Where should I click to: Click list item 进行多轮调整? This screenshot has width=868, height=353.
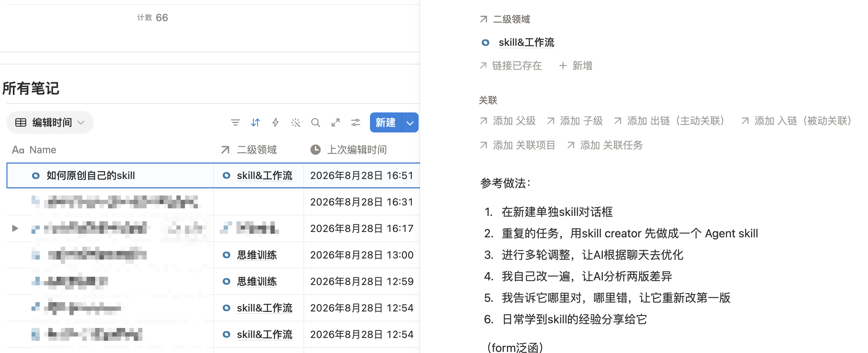(x=593, y=255)
